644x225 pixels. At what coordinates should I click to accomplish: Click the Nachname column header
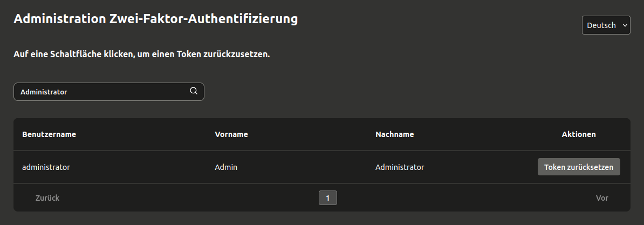pyautogui.click(x=394, y=134)
